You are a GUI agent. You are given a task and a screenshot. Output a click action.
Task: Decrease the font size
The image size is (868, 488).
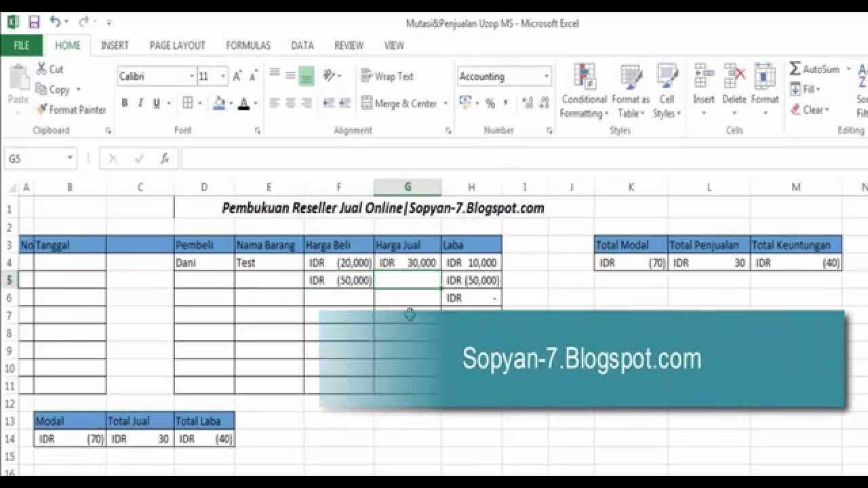point(254,77)
